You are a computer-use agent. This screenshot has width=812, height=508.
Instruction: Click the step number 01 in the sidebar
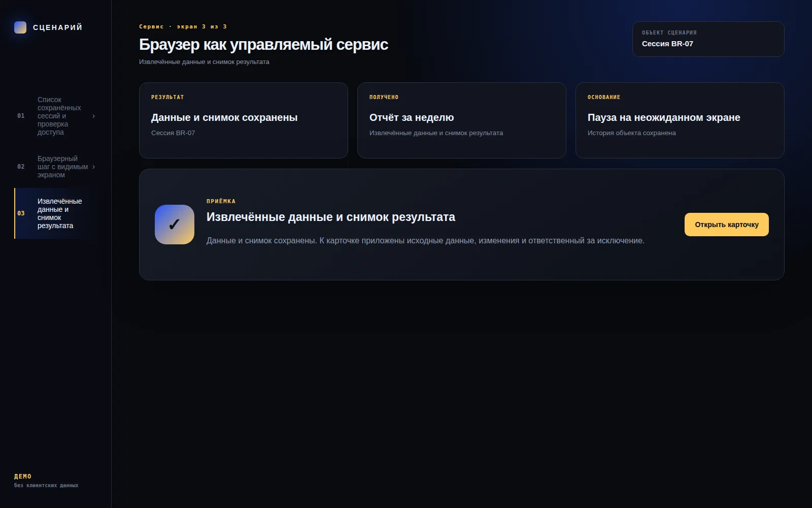(21, 116)
